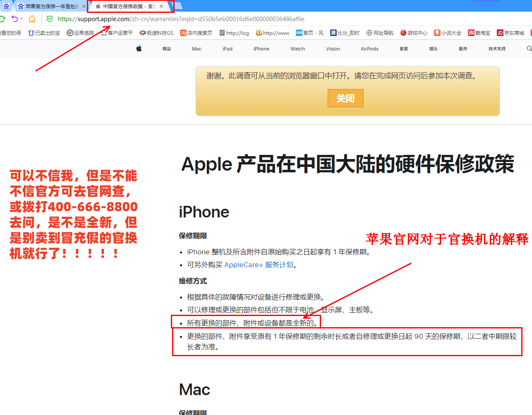Open Mac in the Apple navigation
532x415 pixels.
coord(197,49)
